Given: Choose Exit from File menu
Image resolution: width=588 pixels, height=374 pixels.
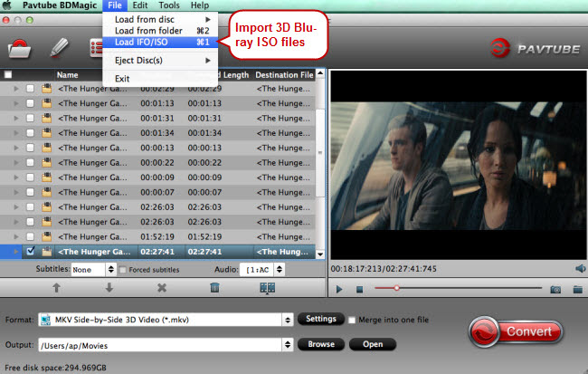Looking at the screenshot, I should pos(160,79).
